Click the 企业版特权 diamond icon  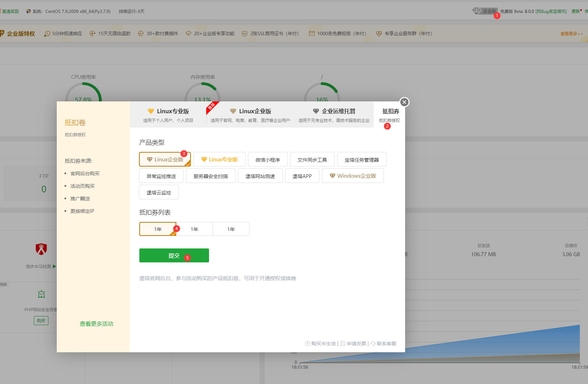(x=2, y=33)
